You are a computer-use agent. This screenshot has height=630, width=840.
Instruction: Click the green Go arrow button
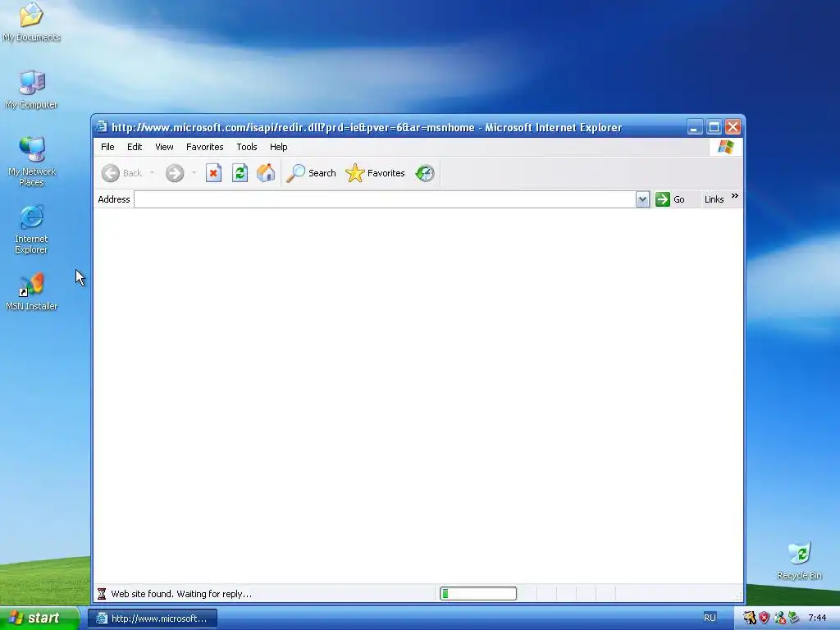670,199
